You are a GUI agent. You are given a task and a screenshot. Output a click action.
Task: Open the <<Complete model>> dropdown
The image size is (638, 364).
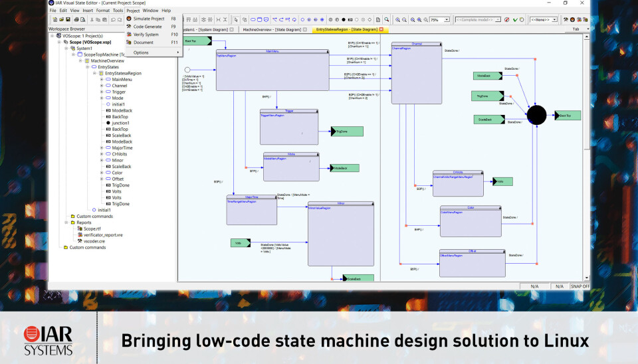tap(498, 19)
